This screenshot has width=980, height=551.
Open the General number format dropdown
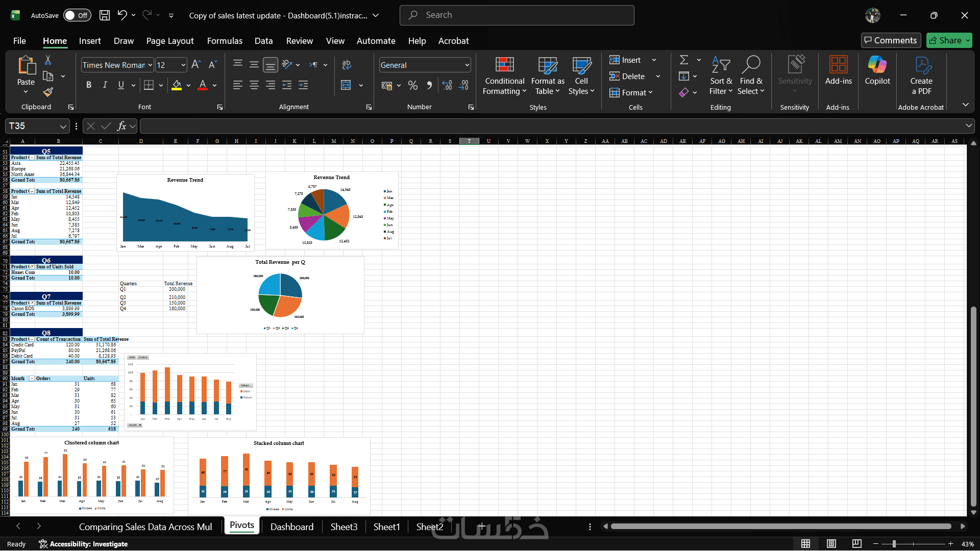(x=467, y=65)
